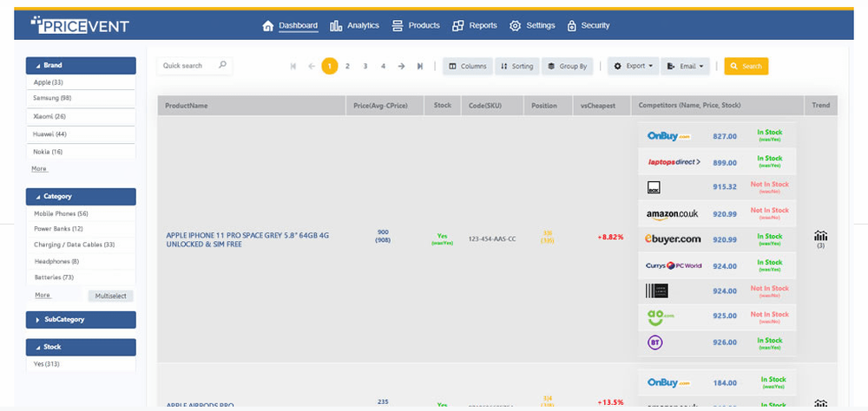Viewport: 868px width, 411px height.
Task: Show more categories via More link
Action: click(43, 296)
